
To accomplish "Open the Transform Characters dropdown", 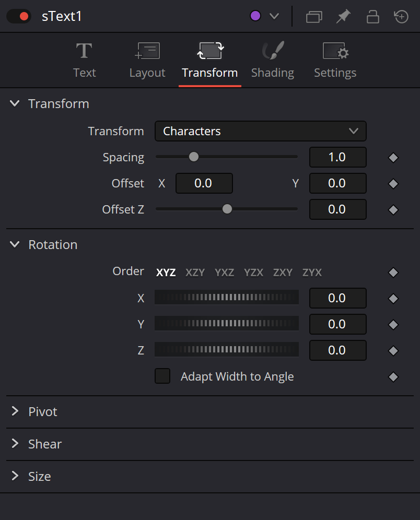I will [261, 132].
